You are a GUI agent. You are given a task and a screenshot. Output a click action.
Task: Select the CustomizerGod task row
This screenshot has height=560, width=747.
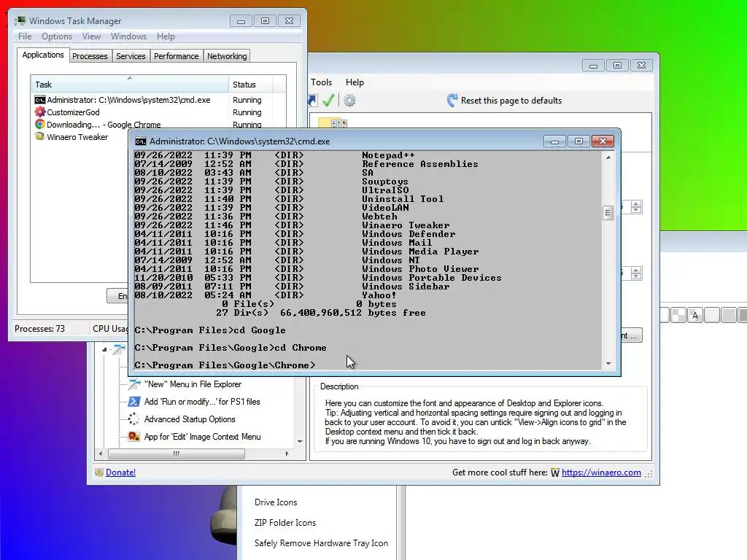click(158, 112)
